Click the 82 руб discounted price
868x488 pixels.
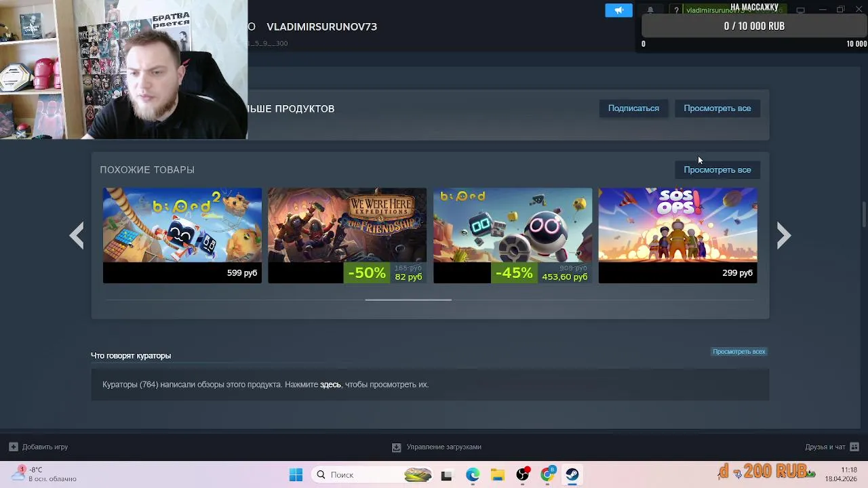click(x=408, y=277)
